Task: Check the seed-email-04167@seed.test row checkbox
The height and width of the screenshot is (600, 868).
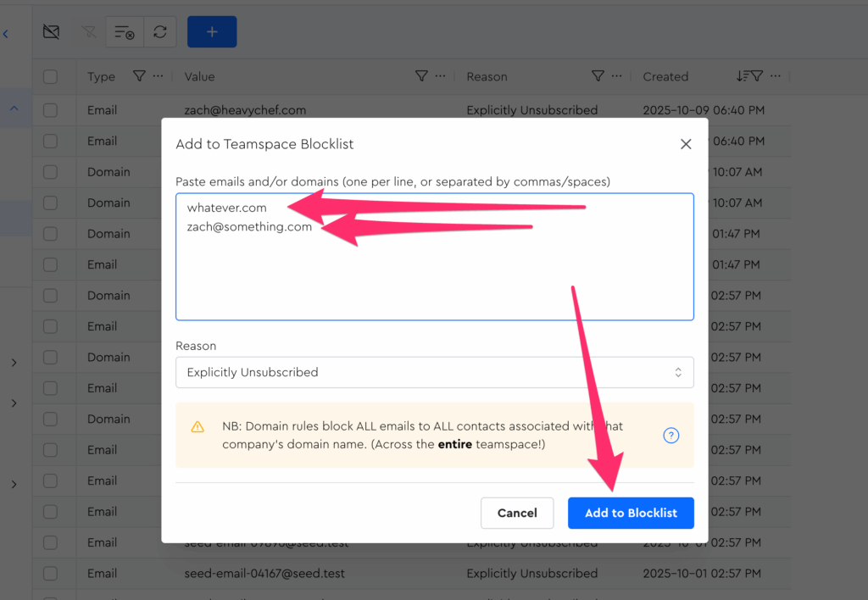Action: 51,573
